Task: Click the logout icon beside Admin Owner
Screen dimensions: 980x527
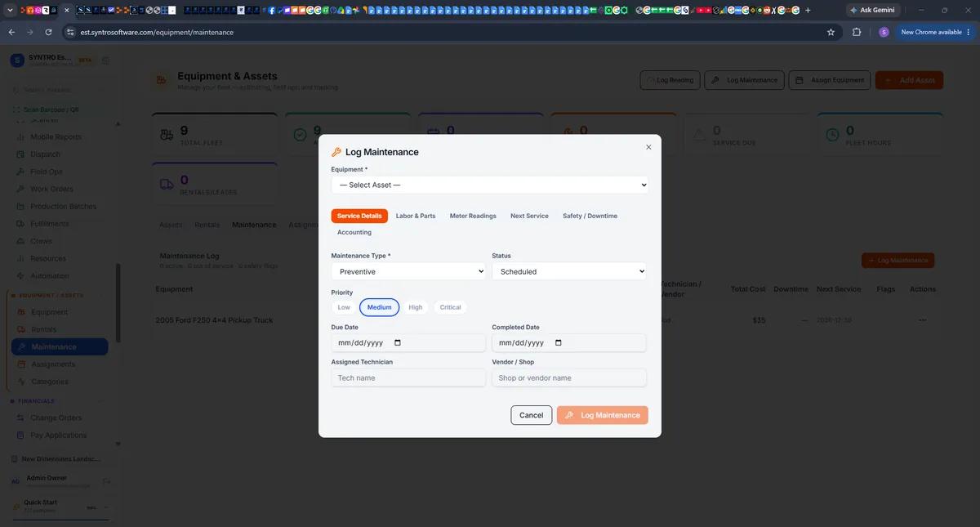Action: [107, 481]
